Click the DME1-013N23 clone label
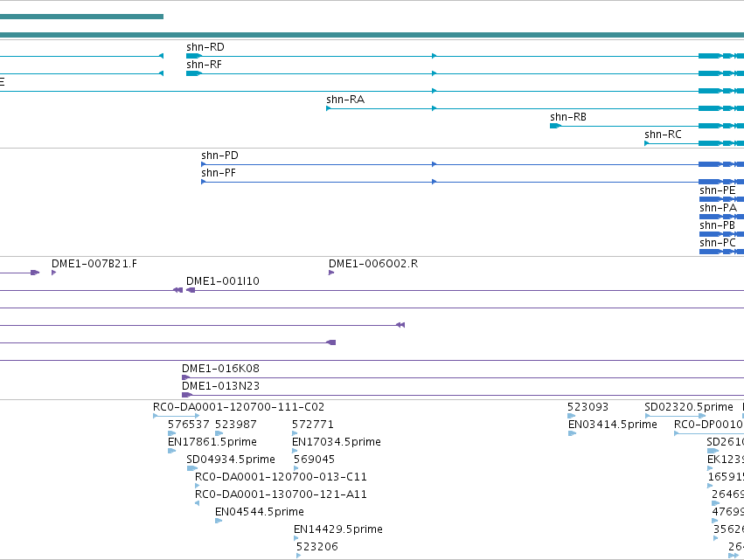This screenshot has height=560, width=744. [x=220, y=386]
